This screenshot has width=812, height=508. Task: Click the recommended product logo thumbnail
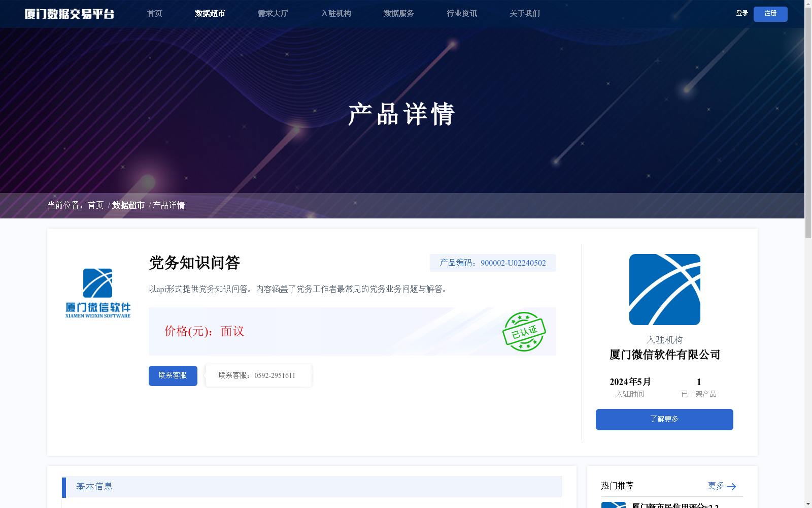pos(614,505)
